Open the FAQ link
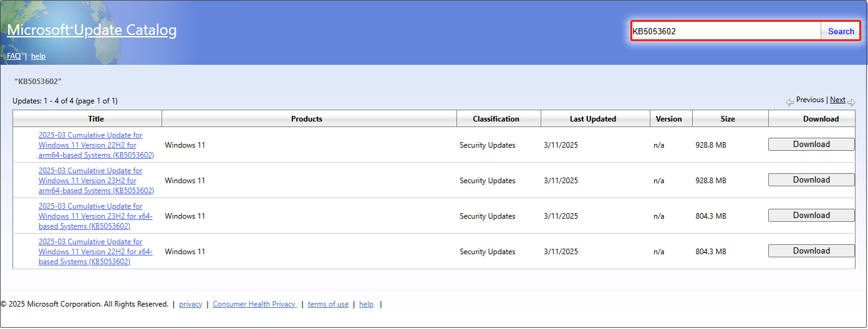Screen dimensions: 868x329 (14, 56)
